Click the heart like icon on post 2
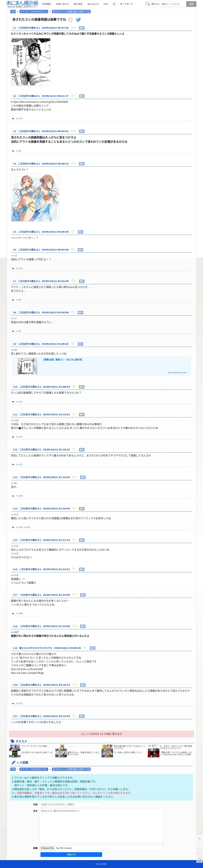Viewport: 203px width, 868px height. pyautogui.click(x=72, y=96)
